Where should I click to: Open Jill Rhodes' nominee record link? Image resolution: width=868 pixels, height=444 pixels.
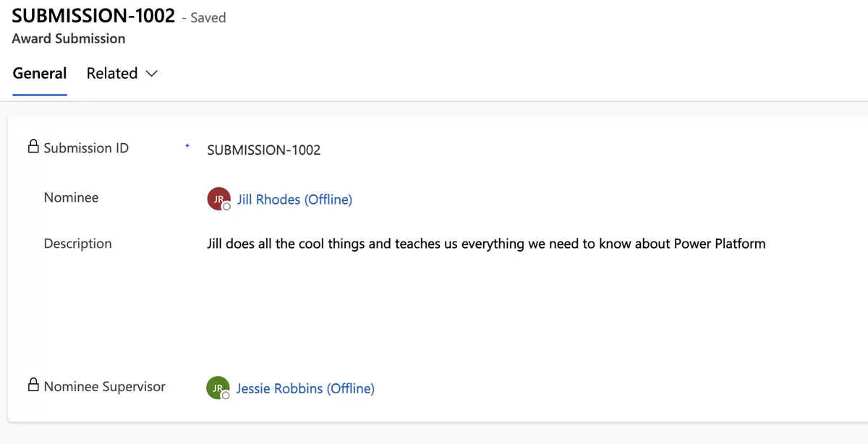pos(294,200)
